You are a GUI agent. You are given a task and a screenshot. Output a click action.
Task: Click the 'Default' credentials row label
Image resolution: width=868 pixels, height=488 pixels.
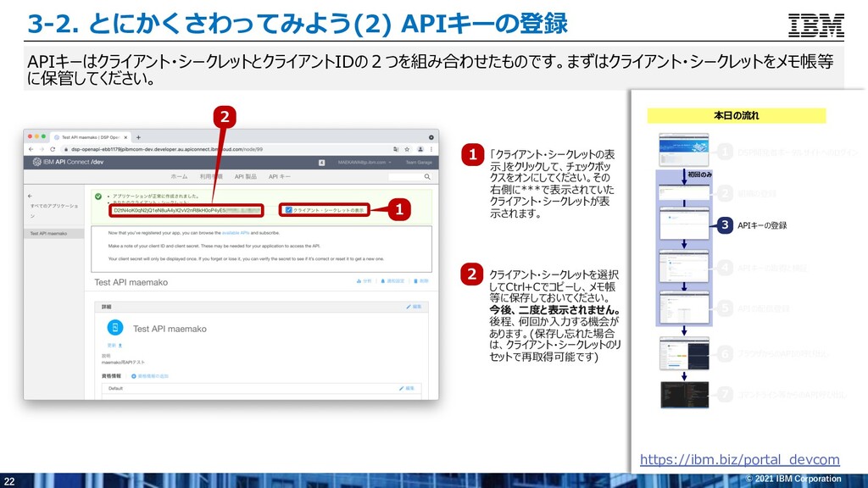(x=115, y=388)
